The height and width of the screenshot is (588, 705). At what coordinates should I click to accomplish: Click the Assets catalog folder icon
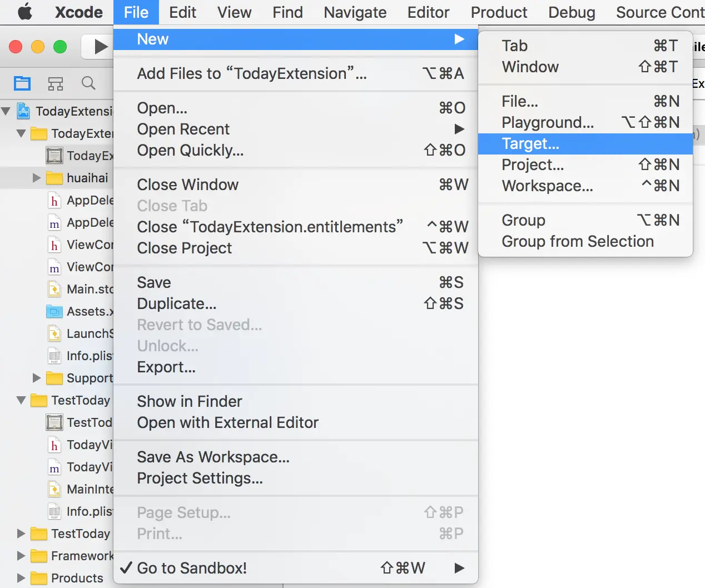(x=54, y=311)
